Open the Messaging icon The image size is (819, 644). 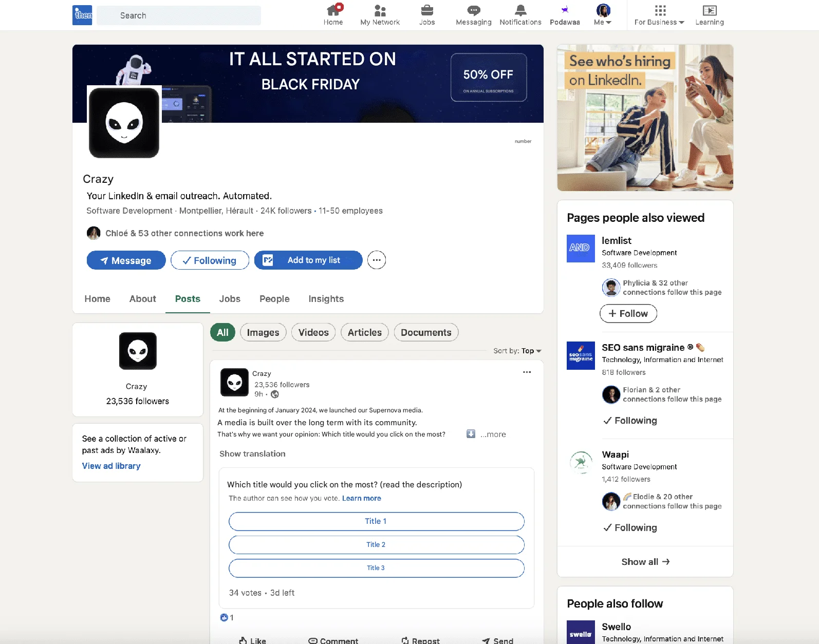point(473,15)
